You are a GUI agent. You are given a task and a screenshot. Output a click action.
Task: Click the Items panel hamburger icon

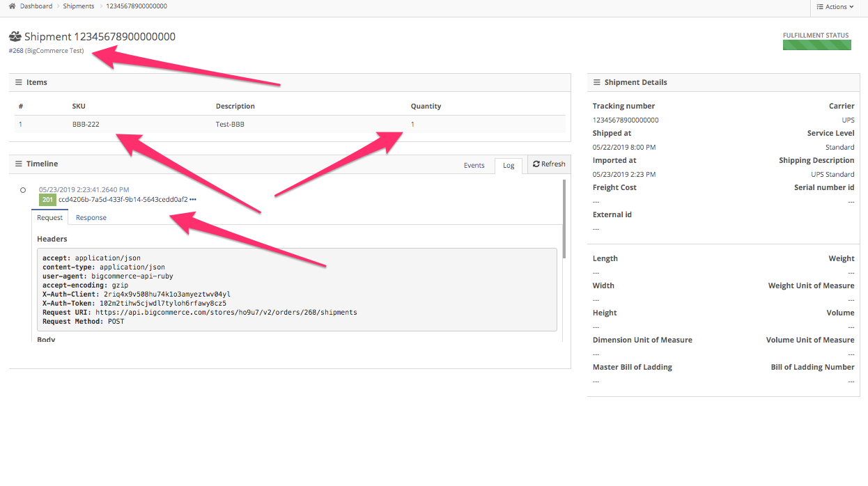pyautogui.click(x=19, y=82)
